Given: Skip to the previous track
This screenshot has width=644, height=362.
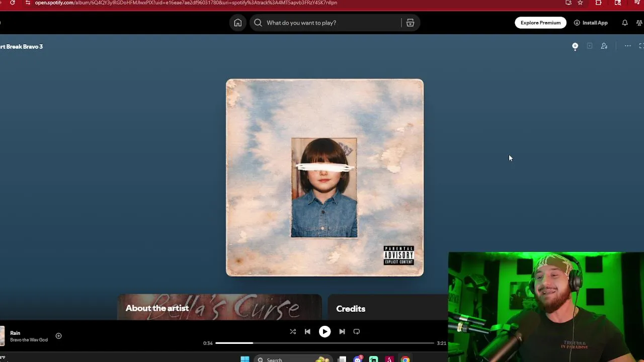Looking at the screenshot, I should coord(307,331).
